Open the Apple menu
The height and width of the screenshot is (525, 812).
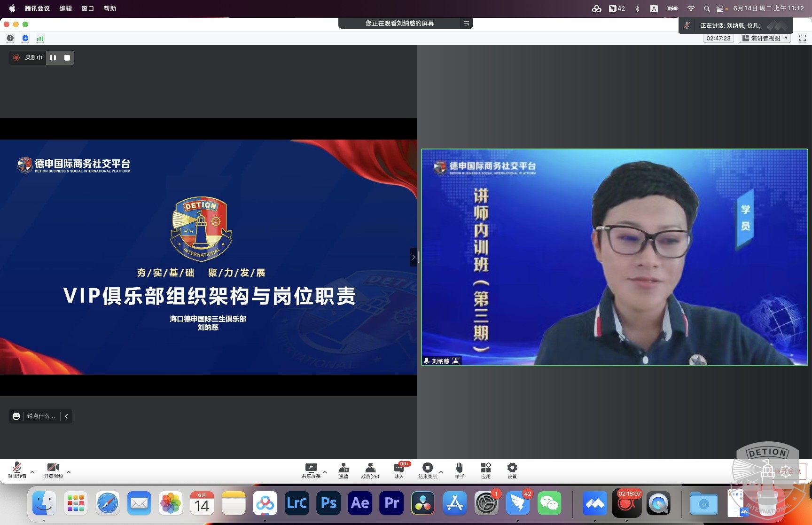click(x=12, y=8)
